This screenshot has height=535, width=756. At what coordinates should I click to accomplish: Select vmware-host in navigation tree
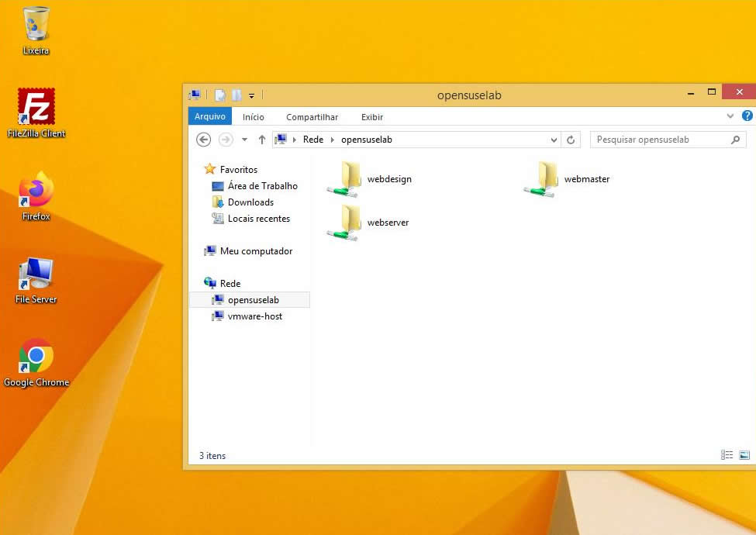(255, 316)
